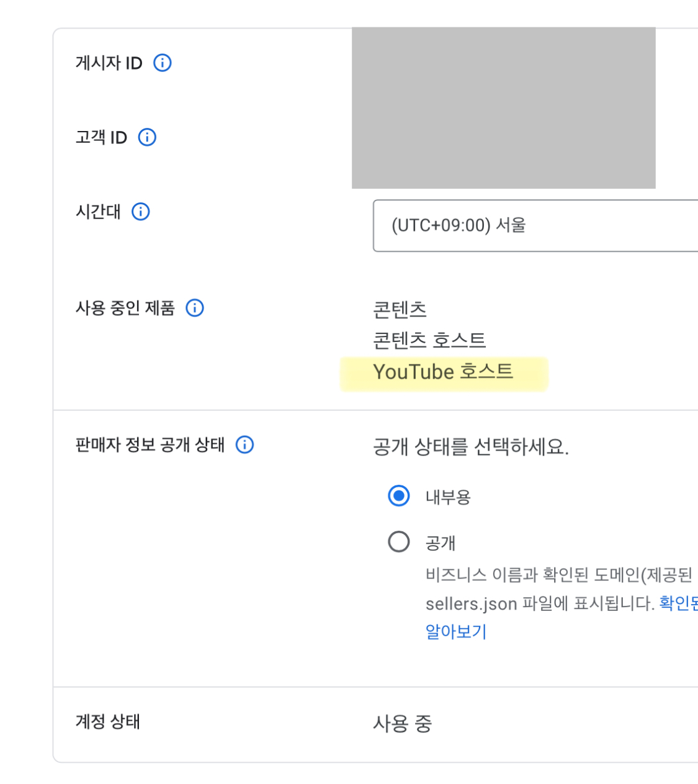Click the 콘텐츠 product entry
Screen dimensions: 698x784
tap(400, 309)
